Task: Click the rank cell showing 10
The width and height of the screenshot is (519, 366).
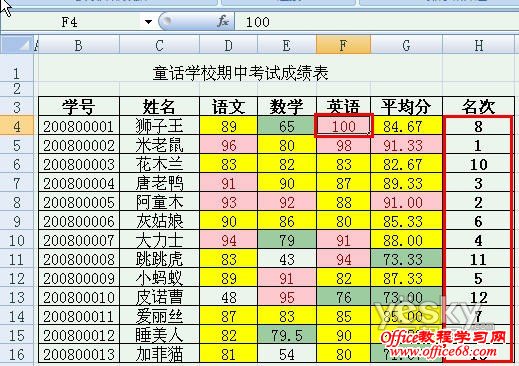Action: (479, 163)
